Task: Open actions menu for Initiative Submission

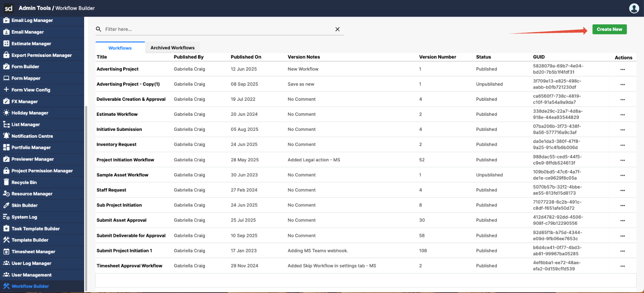Action: point(622,130)
